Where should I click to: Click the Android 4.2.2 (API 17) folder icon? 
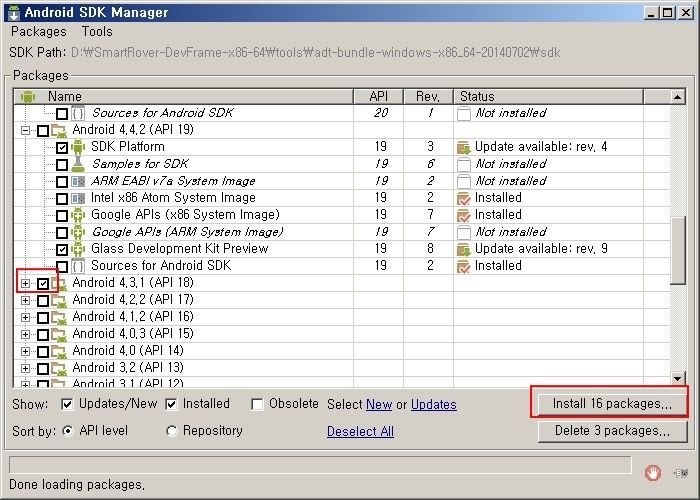[x=59, y=300]
